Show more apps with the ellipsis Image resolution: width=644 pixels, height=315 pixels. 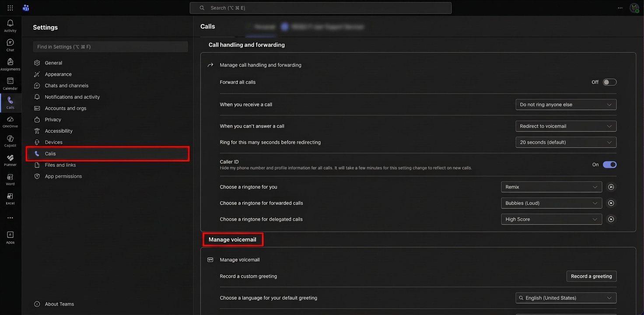(x=10, y=218)
